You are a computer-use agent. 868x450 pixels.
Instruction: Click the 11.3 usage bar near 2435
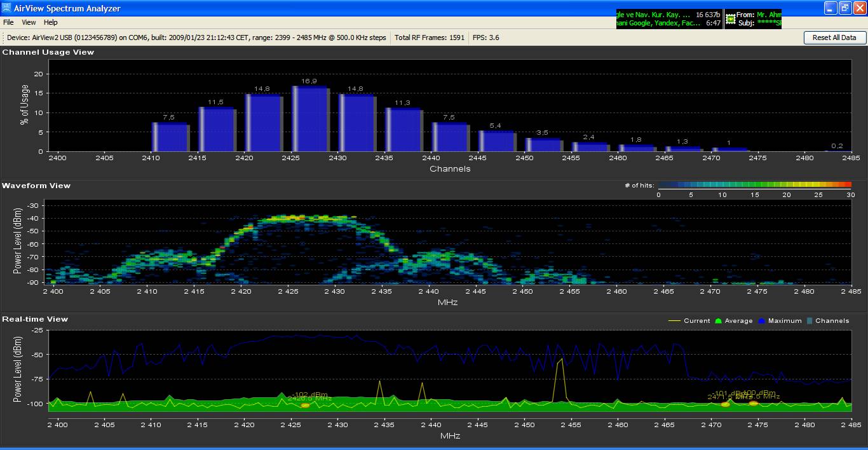click(403, 130)
